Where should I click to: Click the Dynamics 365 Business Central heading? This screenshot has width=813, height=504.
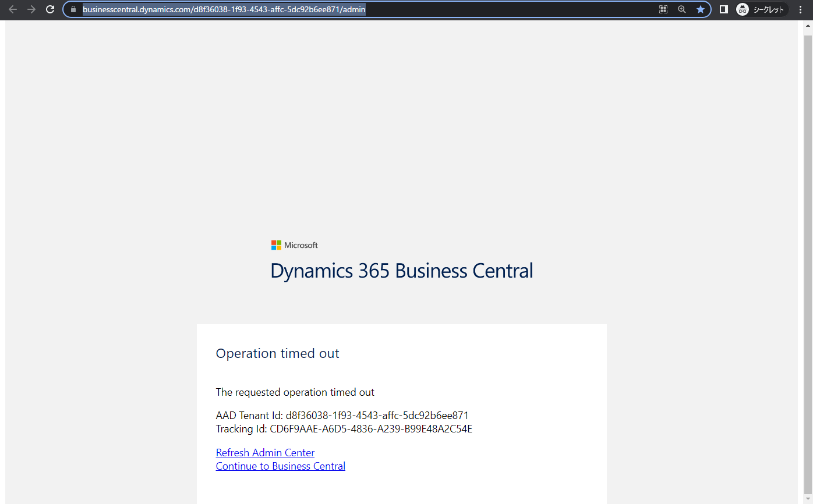(401, 271)
